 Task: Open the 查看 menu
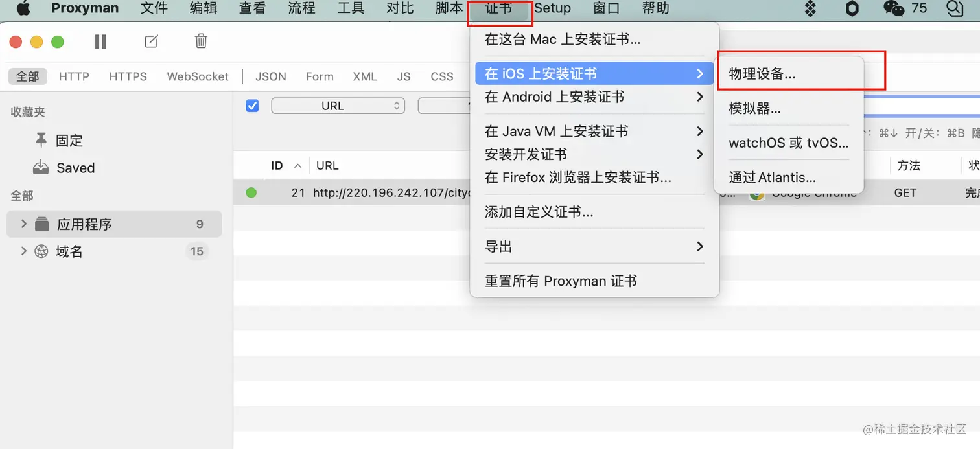pyautogui.click(x=253, y=8)
